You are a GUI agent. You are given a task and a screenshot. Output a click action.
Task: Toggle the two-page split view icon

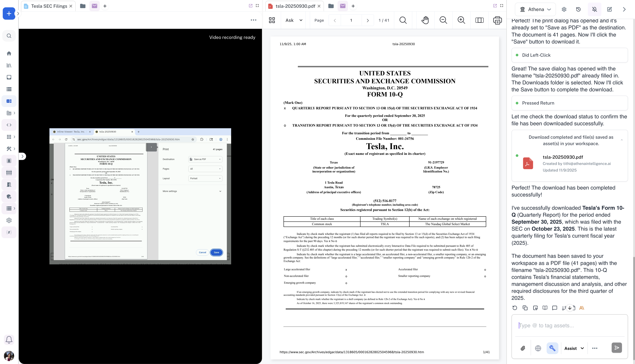(x=479, y=20)
